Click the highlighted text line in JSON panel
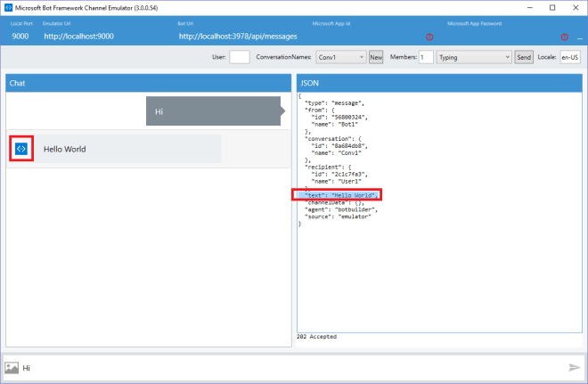The width and height of the screenshot is (588, 384). coord(339,194)
